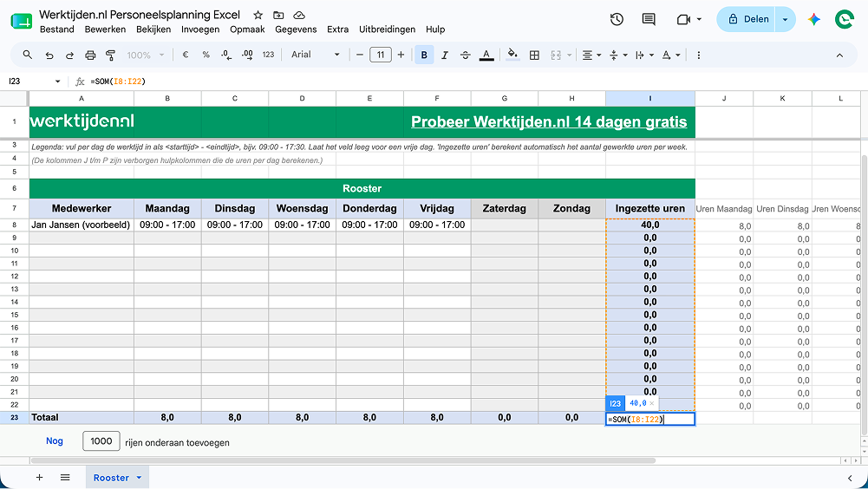Activate the paint format tool

(x=111, y=55)
